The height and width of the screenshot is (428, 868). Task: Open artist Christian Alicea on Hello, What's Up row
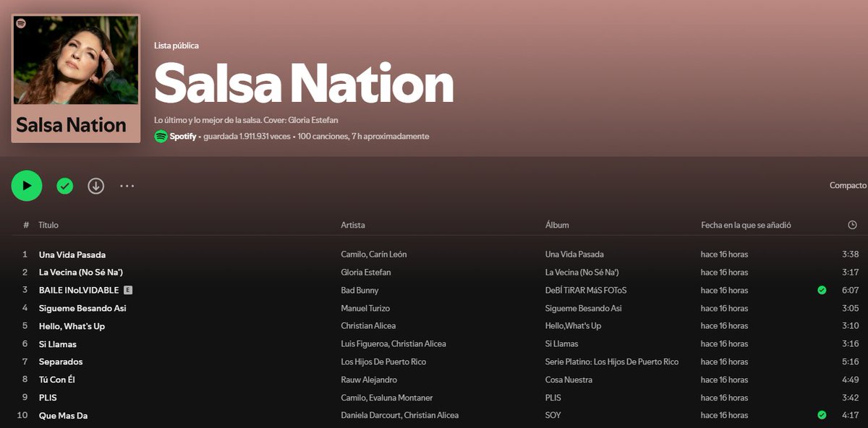coord(368,326)
